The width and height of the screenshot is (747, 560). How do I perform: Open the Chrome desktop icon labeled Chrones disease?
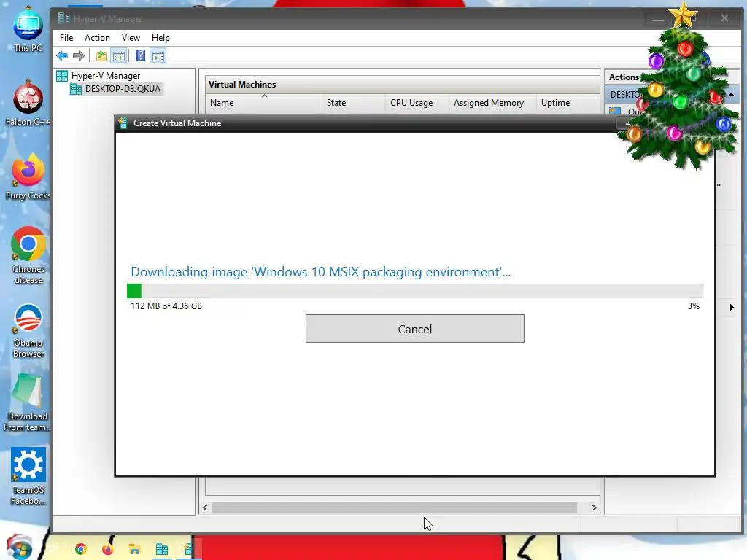point(28,254)
